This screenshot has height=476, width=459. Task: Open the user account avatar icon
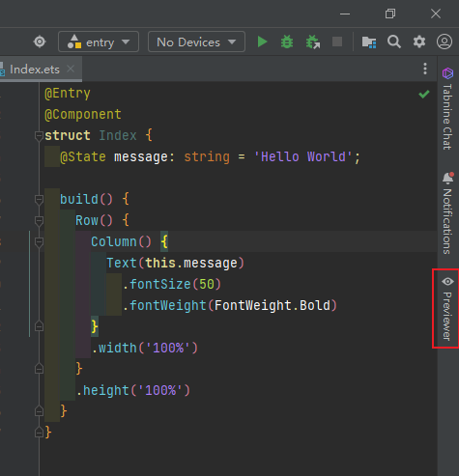445,42
